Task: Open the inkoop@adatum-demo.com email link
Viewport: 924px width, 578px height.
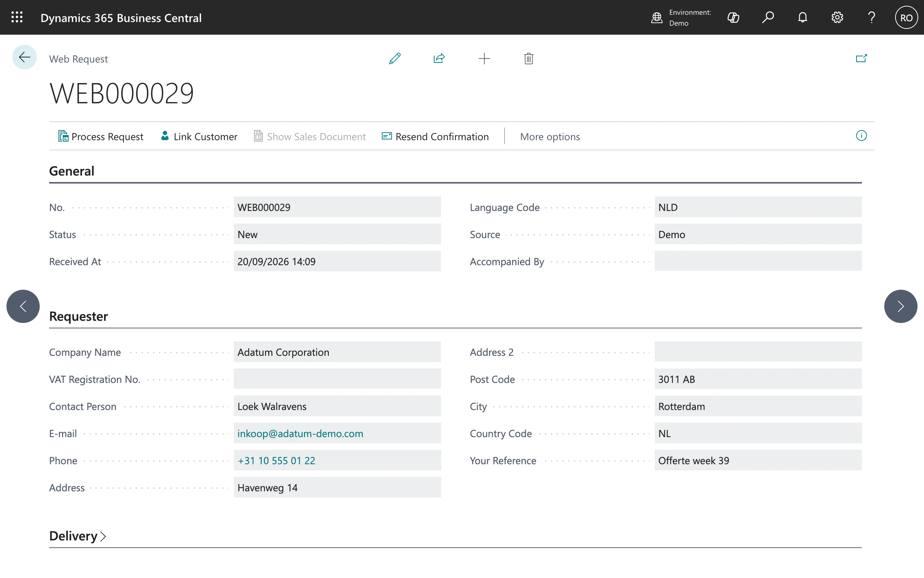Action: (x=300, y=433)
